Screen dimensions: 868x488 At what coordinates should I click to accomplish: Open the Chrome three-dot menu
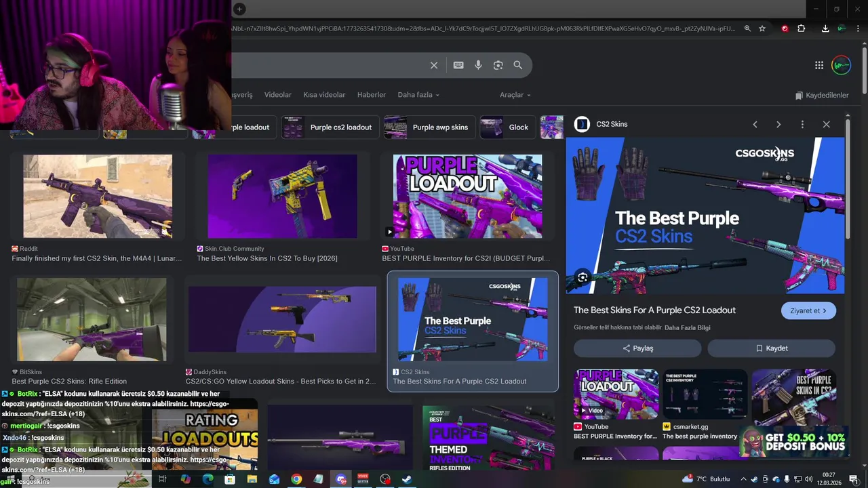pyautogui.click(x=859, y=28)
